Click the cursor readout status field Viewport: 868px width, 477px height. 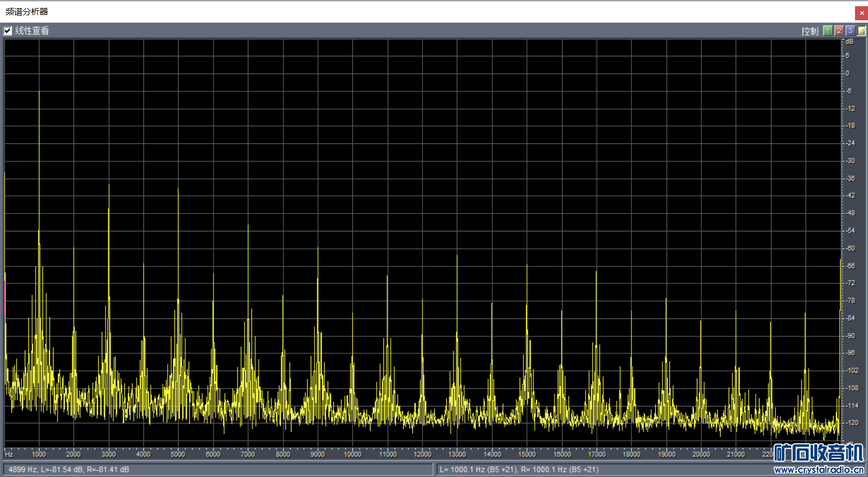coord(217,470)
